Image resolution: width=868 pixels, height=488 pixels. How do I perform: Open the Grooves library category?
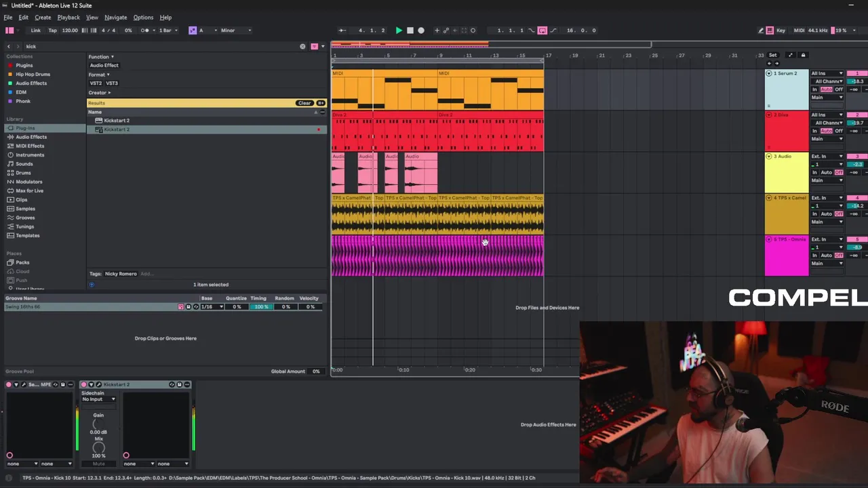pyautogui.click(x=25, y=218)
